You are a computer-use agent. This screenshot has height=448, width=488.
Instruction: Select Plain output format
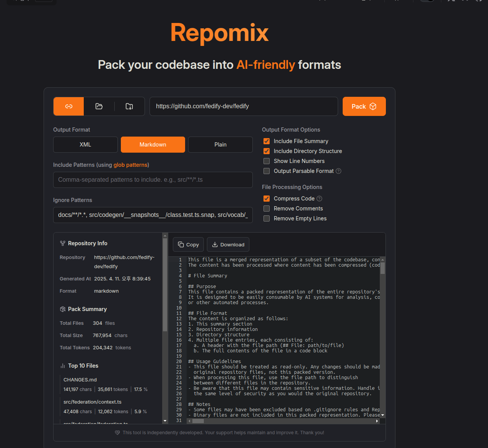pos(220,145)
